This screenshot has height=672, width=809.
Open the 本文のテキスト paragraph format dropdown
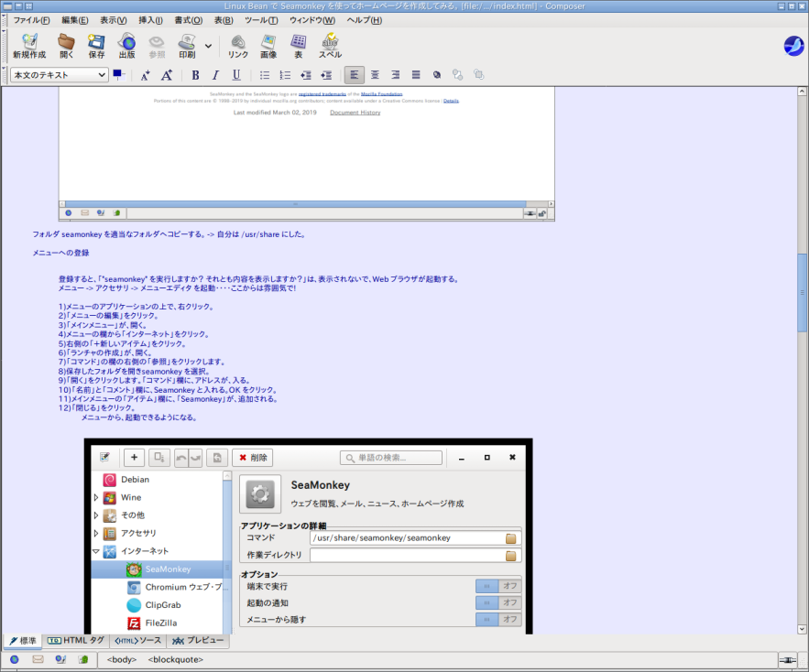[60, 75]
